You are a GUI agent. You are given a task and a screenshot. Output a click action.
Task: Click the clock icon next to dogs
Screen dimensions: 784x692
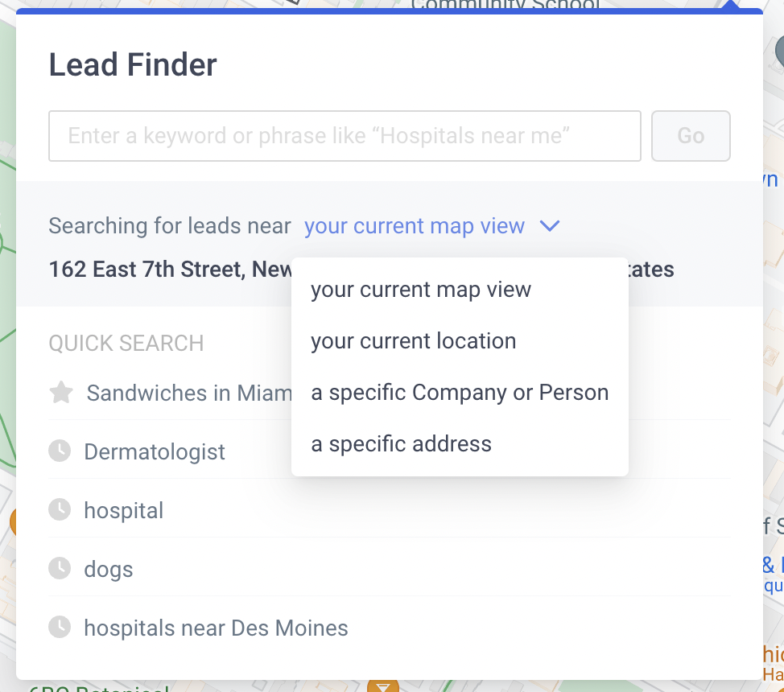point(60,569)
